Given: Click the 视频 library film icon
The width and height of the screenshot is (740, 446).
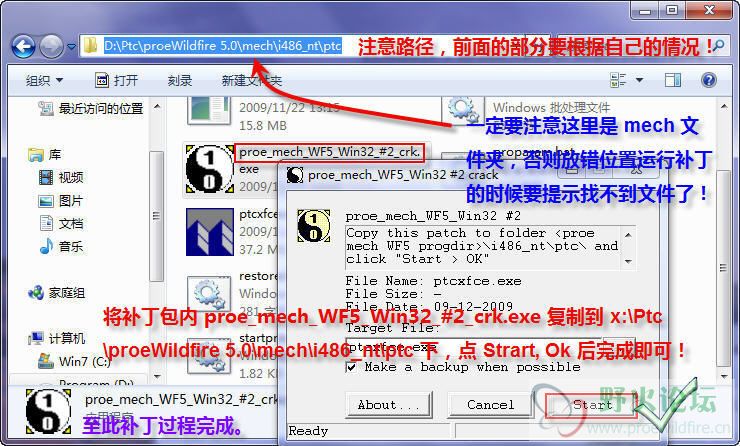Looking at the screenshot, I should click(x=46, y=178).
